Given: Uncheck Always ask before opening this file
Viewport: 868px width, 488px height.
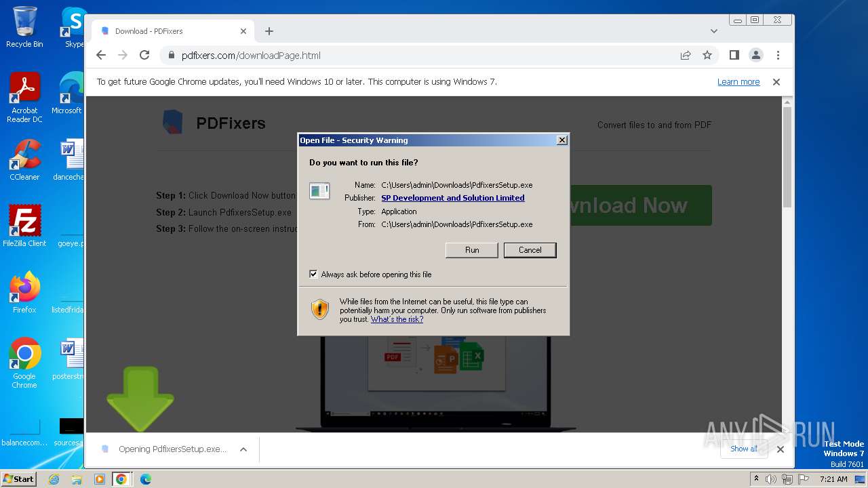Looking at the screenshot, I should point(313,274).
